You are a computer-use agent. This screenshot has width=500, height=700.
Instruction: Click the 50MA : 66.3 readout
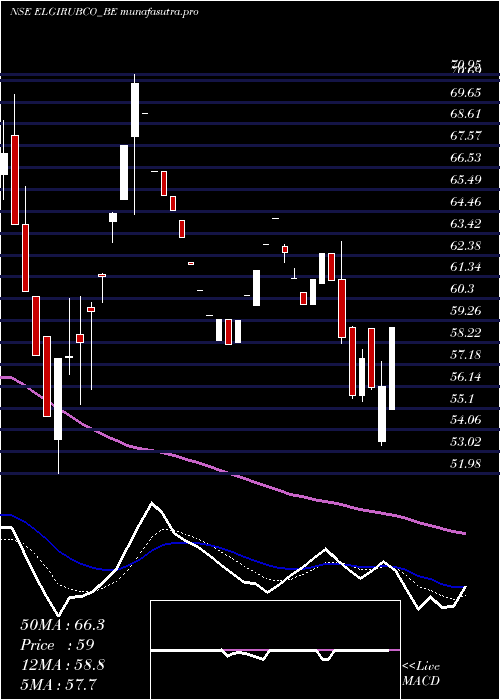62,625
